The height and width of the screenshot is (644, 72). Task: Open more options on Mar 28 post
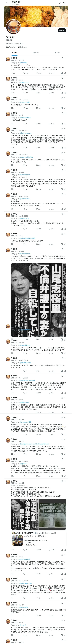pos(65,58)
